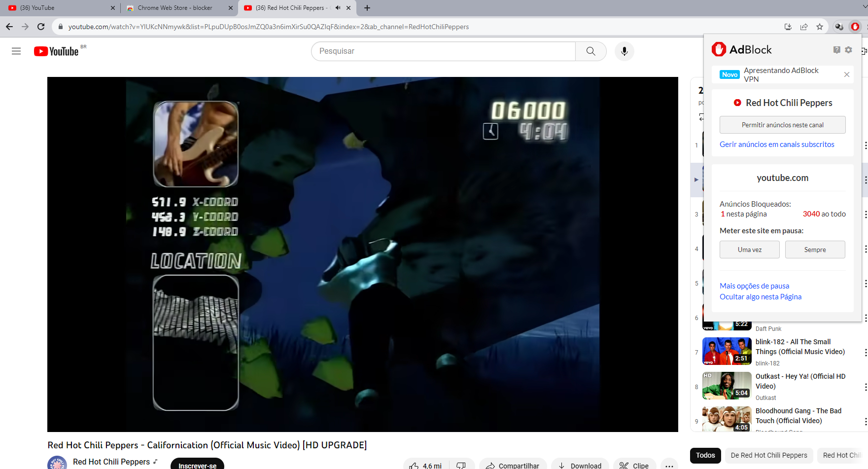
Task: Start voice search with the microphone
Action: [624, 51]
